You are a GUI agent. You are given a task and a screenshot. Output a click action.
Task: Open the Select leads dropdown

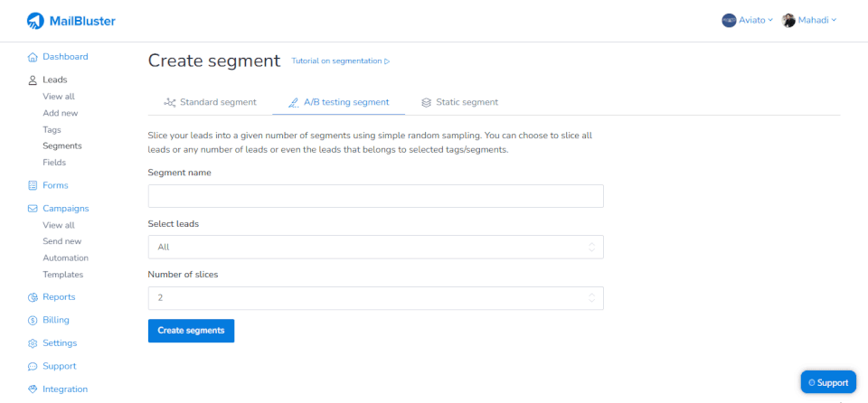coord(375,247)
